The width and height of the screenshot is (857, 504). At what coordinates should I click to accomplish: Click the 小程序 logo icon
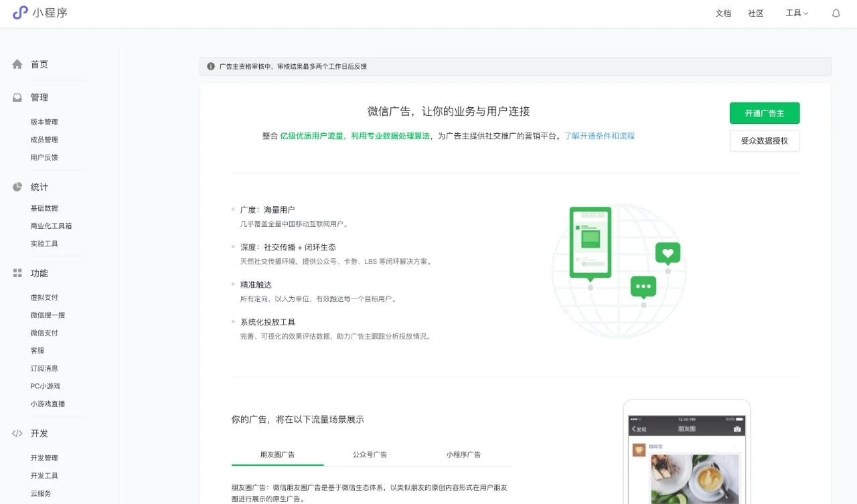coord(20,13)
